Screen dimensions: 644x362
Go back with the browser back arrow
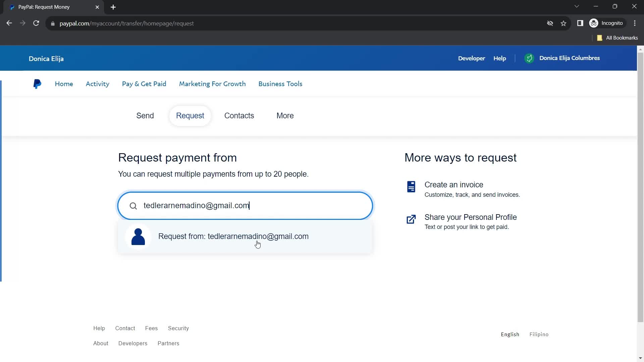(x=9, y=23)
